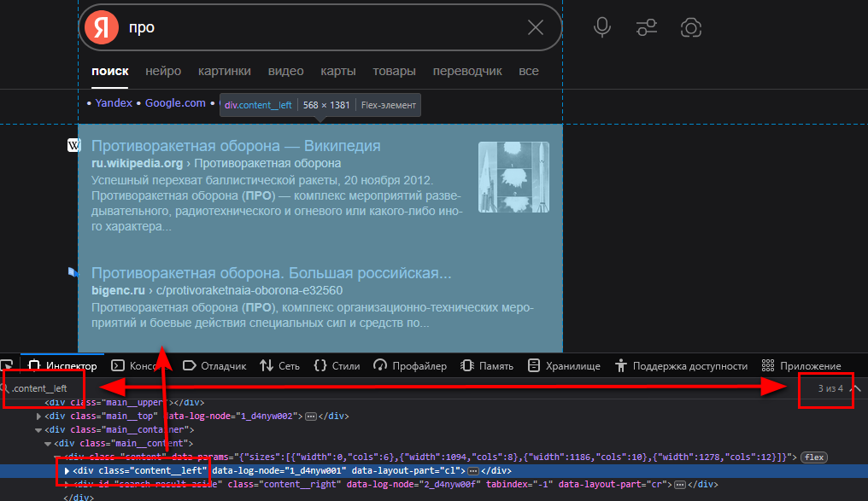
Task: Collapse the "main__container" div node
Action: [x=38, y=429]
